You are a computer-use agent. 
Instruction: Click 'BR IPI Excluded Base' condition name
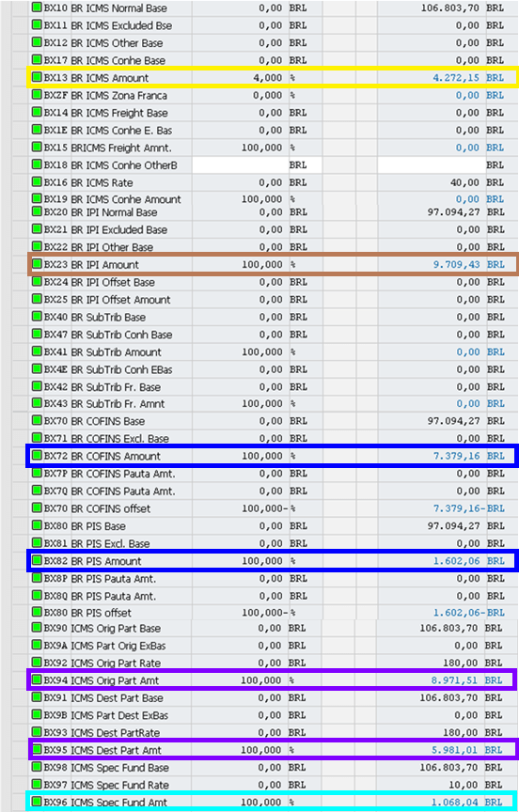click(119, 230)
